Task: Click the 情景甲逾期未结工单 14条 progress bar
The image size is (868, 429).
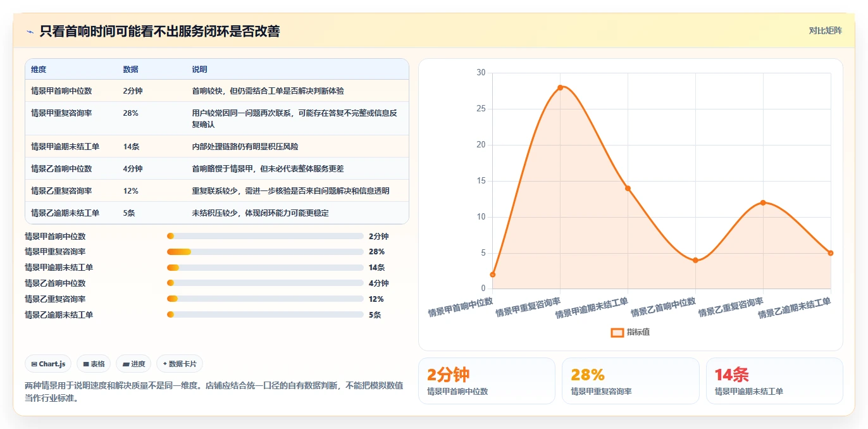Action: coord(265,268)
